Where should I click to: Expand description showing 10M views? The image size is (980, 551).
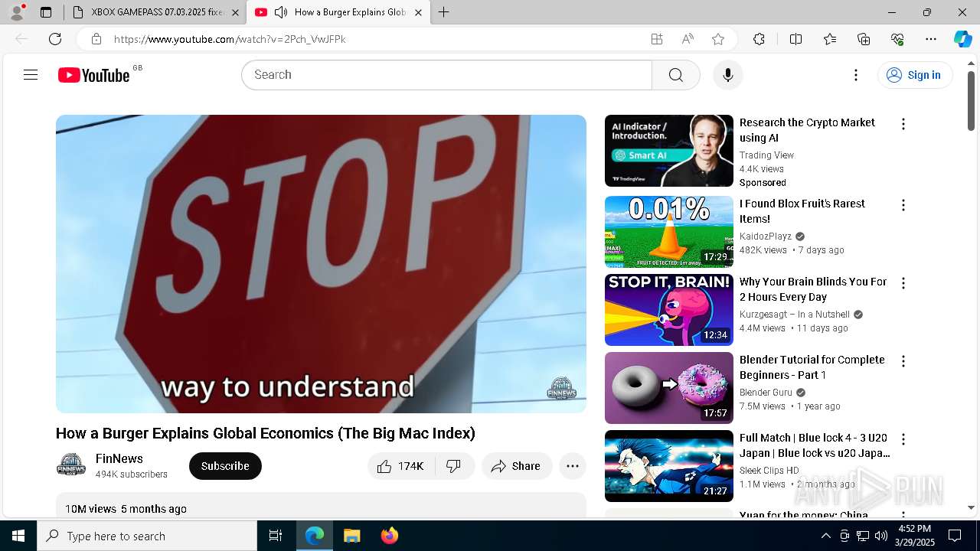click(321, 506)
